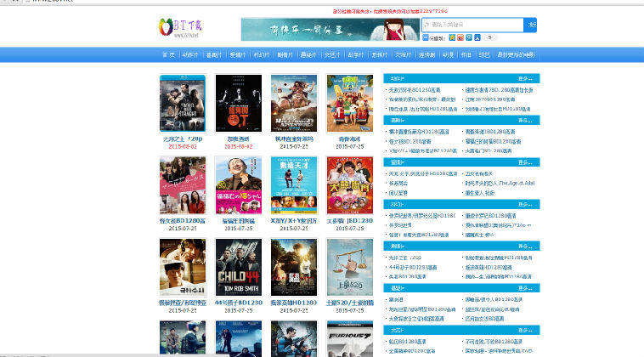The width and height of the screenshot is (644, 357).
Task: Expand 更多 in the 文艺片 sidebar section
Action: click(525, 330)
